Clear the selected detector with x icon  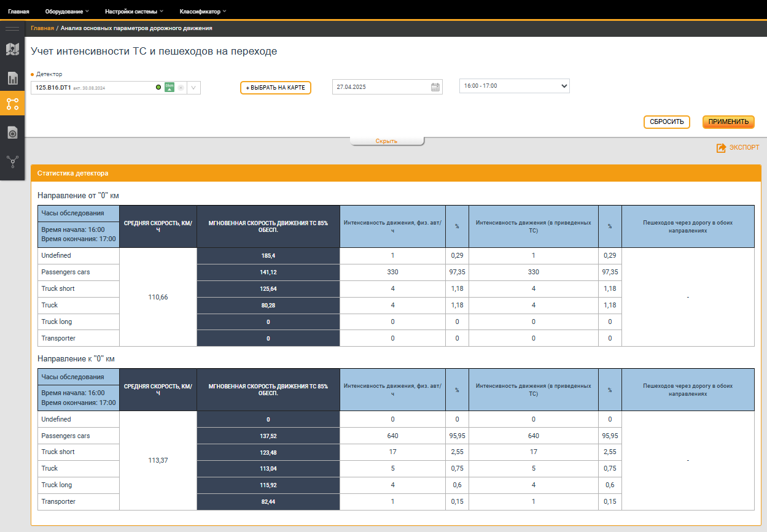coord(181,88)
